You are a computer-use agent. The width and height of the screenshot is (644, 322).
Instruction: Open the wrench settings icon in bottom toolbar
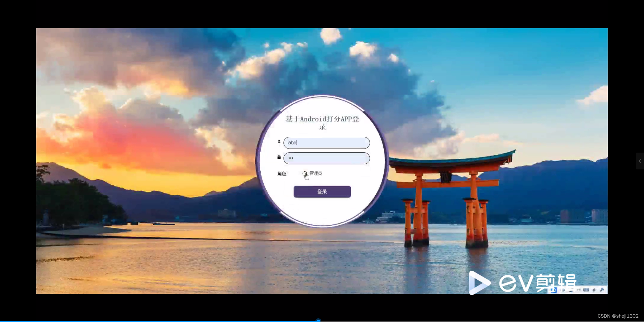(603, 290)
